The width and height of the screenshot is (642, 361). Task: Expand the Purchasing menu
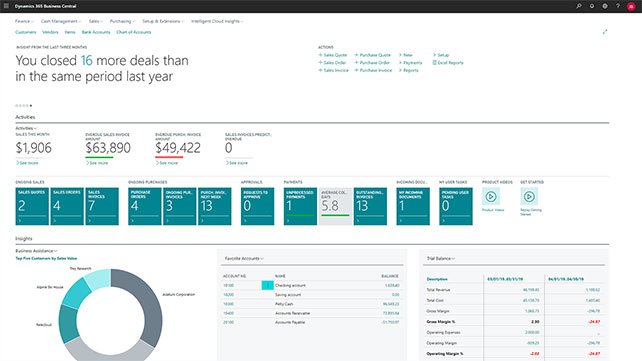coord(122,21)
